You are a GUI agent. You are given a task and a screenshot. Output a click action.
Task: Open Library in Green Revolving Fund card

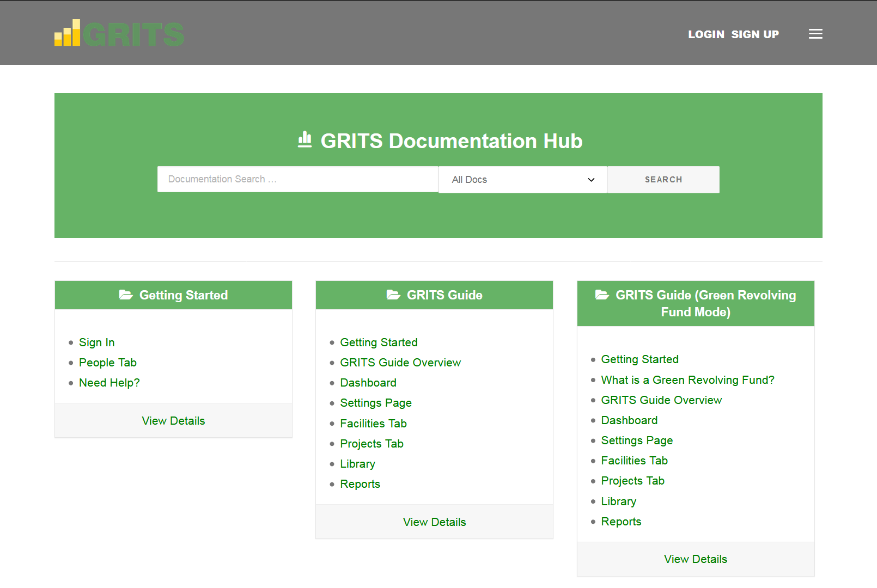coord(619,501)
